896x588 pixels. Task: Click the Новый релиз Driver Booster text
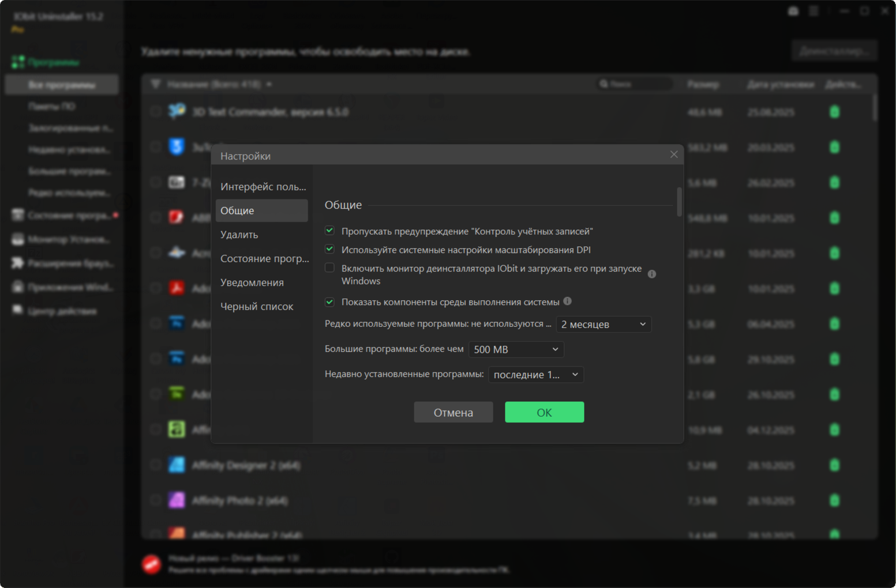pyautogui.click(x=234, y=558)
